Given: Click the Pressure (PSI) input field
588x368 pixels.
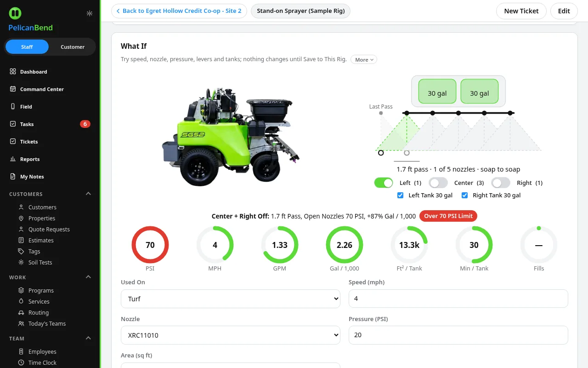Looking at the screenshot, I should pyautogui.click(x=458, y=335).
